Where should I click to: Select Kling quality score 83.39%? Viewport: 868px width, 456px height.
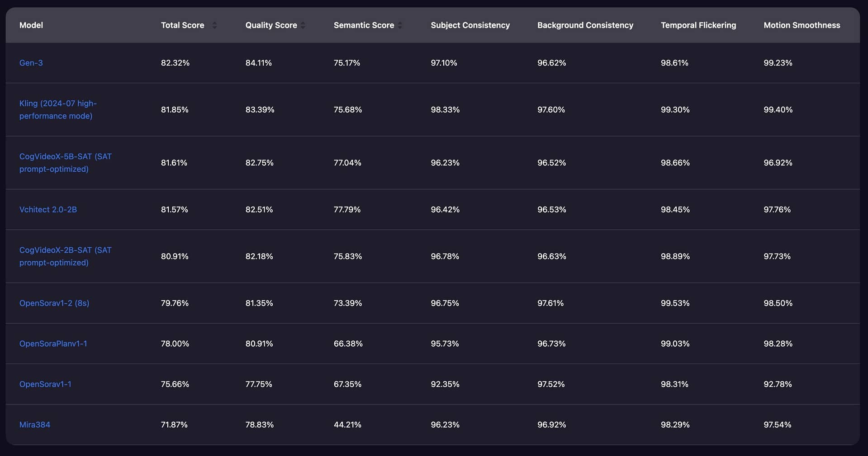point(260,110)
